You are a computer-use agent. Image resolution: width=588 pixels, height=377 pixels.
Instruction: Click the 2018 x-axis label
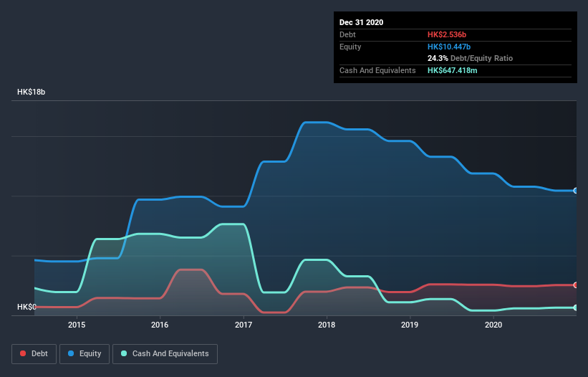pos(327,325)
